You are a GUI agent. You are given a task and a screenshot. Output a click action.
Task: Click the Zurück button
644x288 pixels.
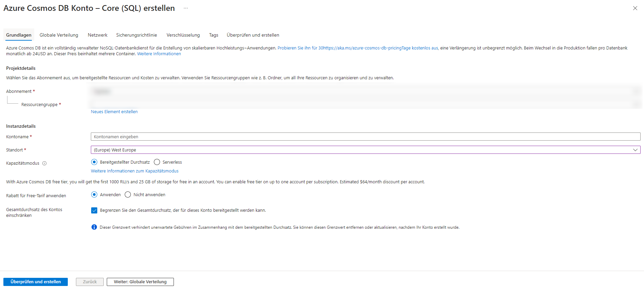(x=90, y=282)
